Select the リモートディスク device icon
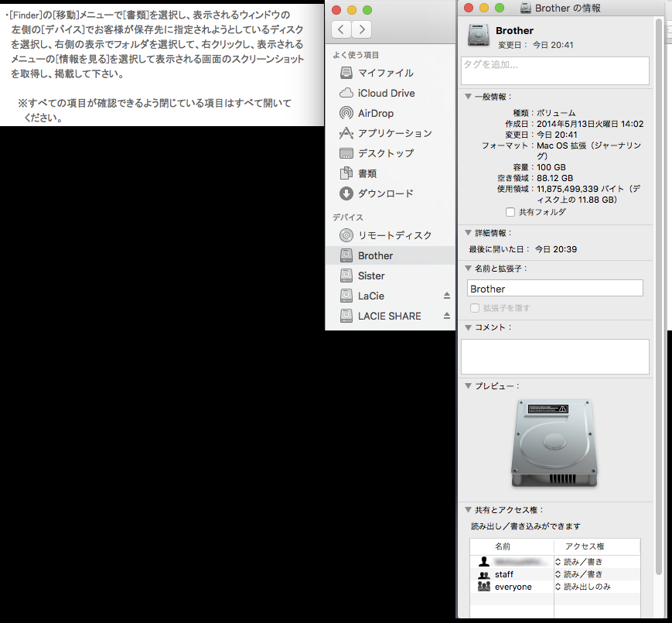 point(346,235)
